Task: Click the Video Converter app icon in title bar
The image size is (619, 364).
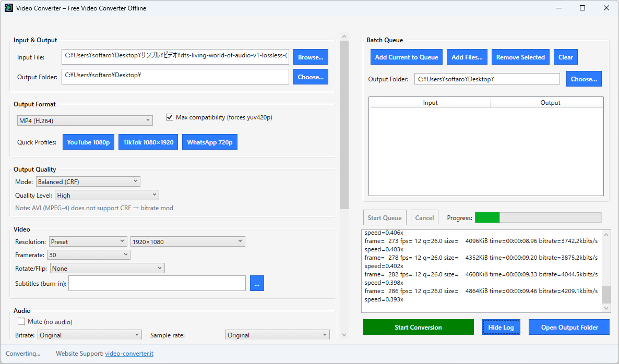Action: tap(9, 8)
